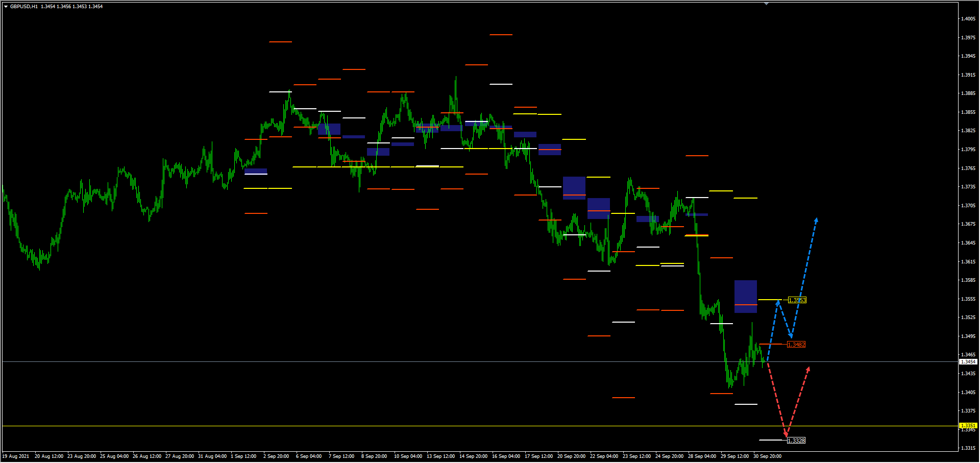This screenshot has height=463, width=980.
Task: Click the GBPUSD,H1 chart title text
Action: (24, 7)
